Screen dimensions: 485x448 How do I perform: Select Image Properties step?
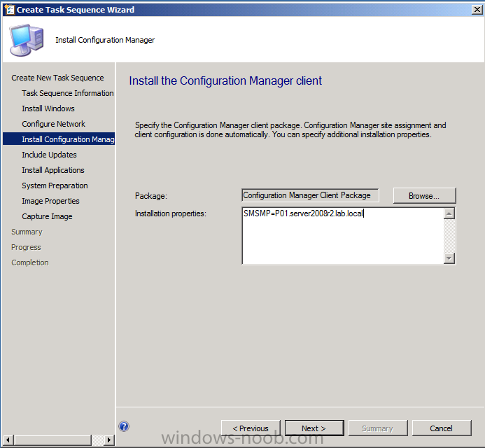50,201
